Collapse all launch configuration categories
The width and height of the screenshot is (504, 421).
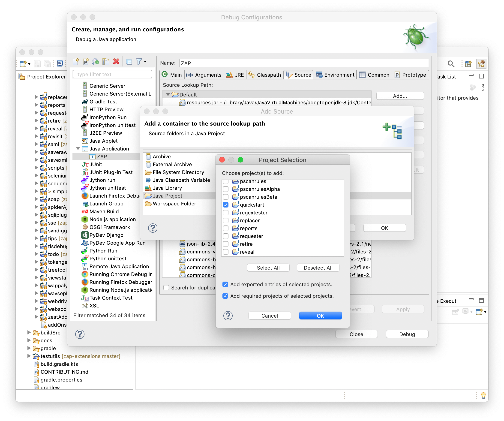tap(129, 62)
